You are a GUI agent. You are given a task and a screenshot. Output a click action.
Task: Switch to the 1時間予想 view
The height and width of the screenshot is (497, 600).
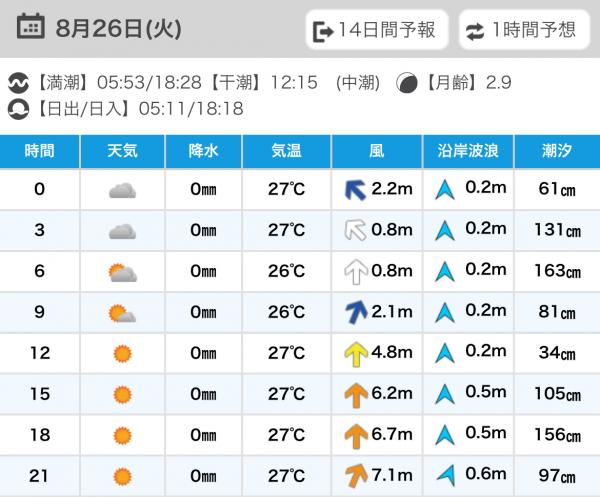[524, 30]
